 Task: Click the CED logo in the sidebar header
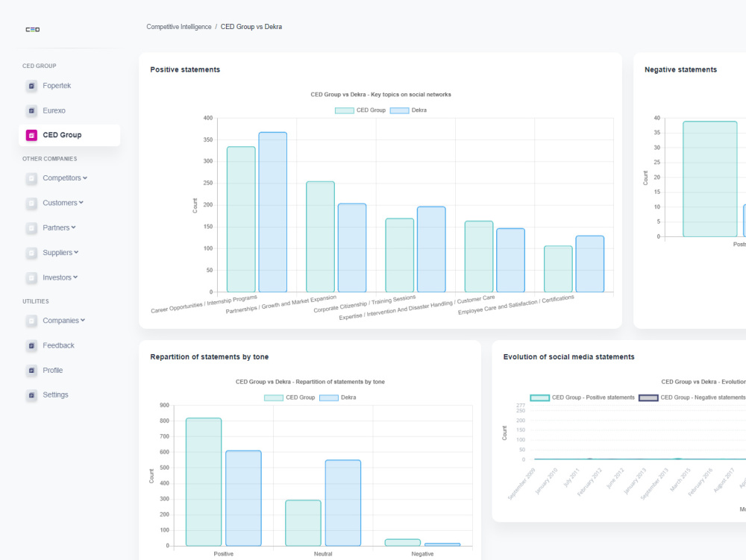pos(32,30)
